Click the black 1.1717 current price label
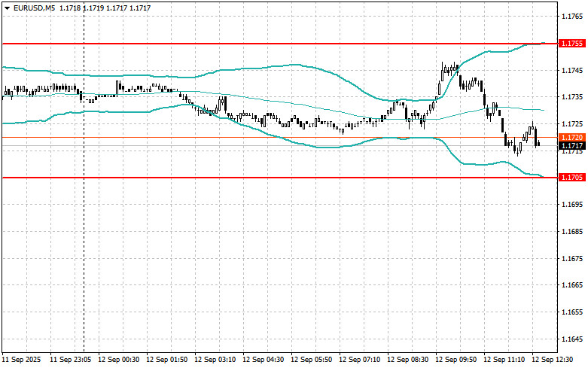Image resolution: width=588 pixels, height=368 pixels. click(x=572, y=146)
